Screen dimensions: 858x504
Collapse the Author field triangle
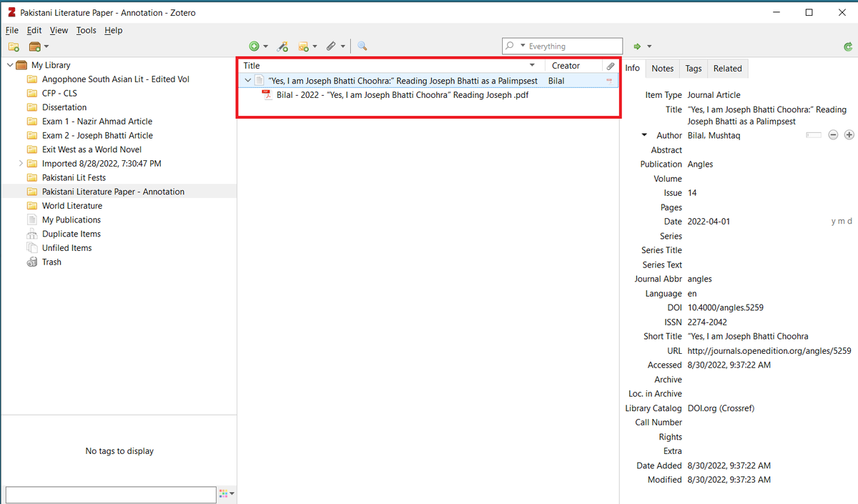pyautogui.click(x=645, y=135)
